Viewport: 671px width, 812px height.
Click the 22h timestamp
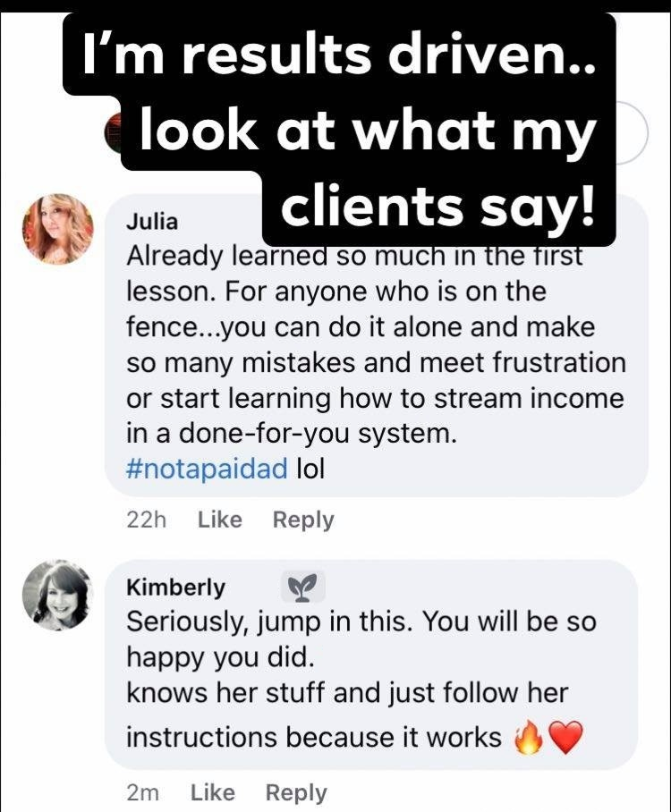point(146,520)
